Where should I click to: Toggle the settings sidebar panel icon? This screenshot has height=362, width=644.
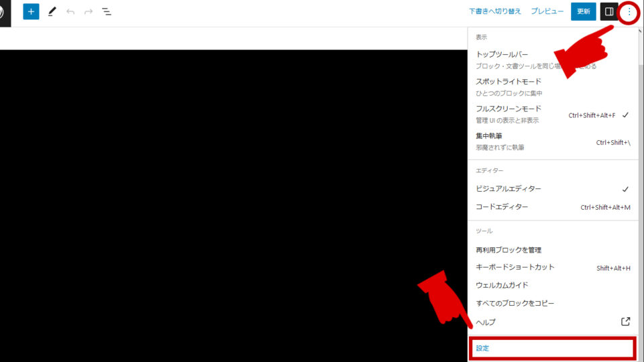click(x=609, y=12)
